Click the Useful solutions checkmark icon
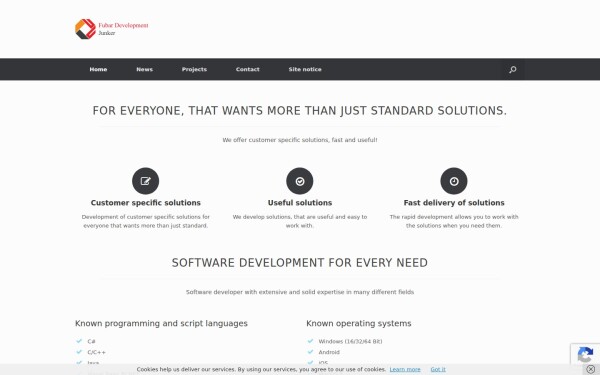This screenshot has height=375, width=600. tap(300, 181)
